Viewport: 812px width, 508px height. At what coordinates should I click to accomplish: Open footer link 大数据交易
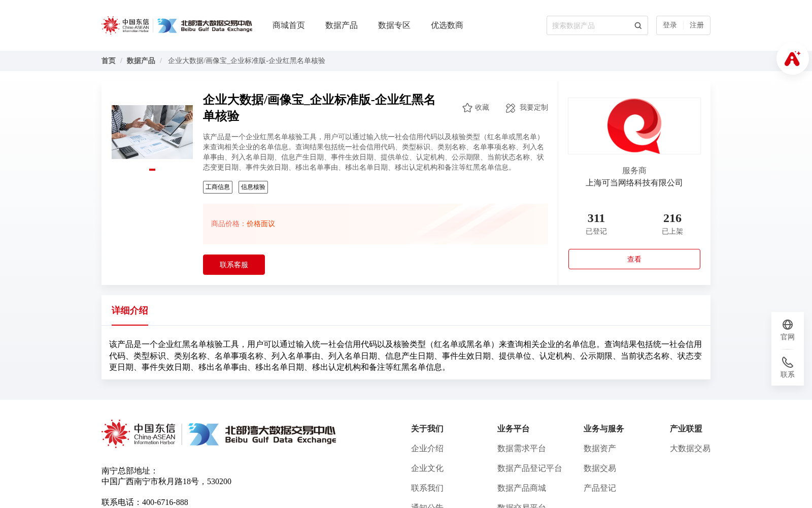click(x=690, y=449)
